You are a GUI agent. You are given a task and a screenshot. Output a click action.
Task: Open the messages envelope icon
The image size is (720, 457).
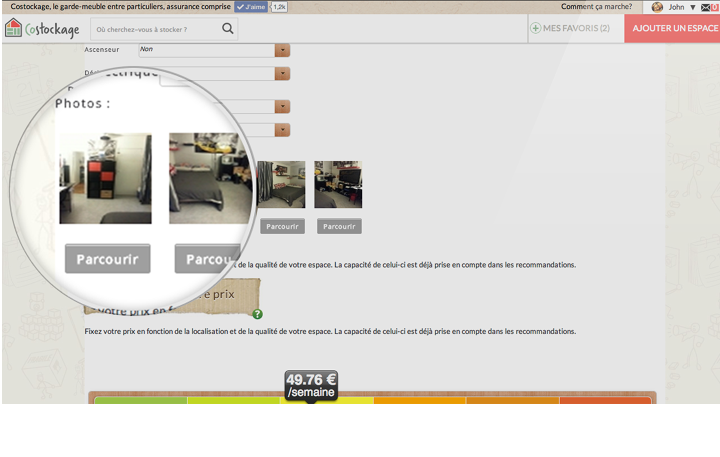[x=705, y=7]
